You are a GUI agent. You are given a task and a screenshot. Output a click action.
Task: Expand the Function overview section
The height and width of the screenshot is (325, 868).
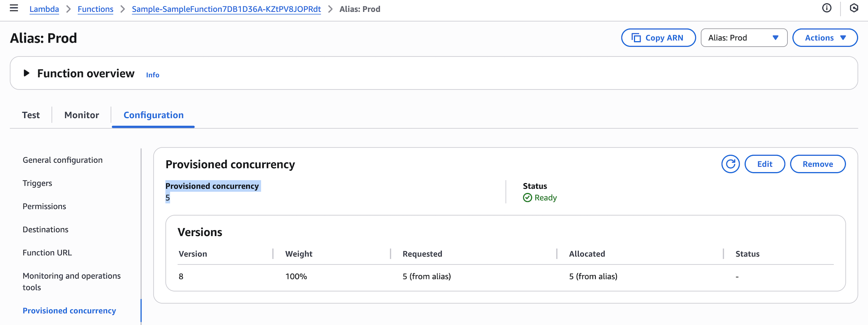pyautogui.click(x=26, y=73)
